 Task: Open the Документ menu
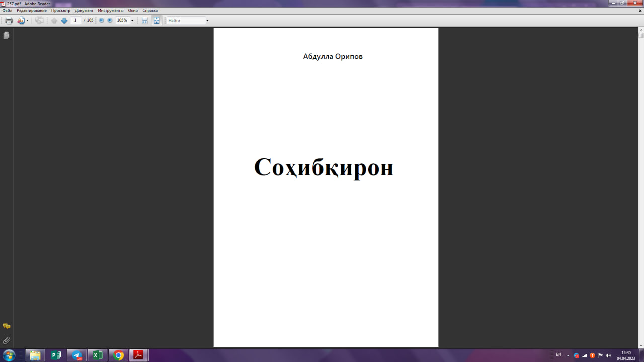pyautogui.click(x=84, y=10)
